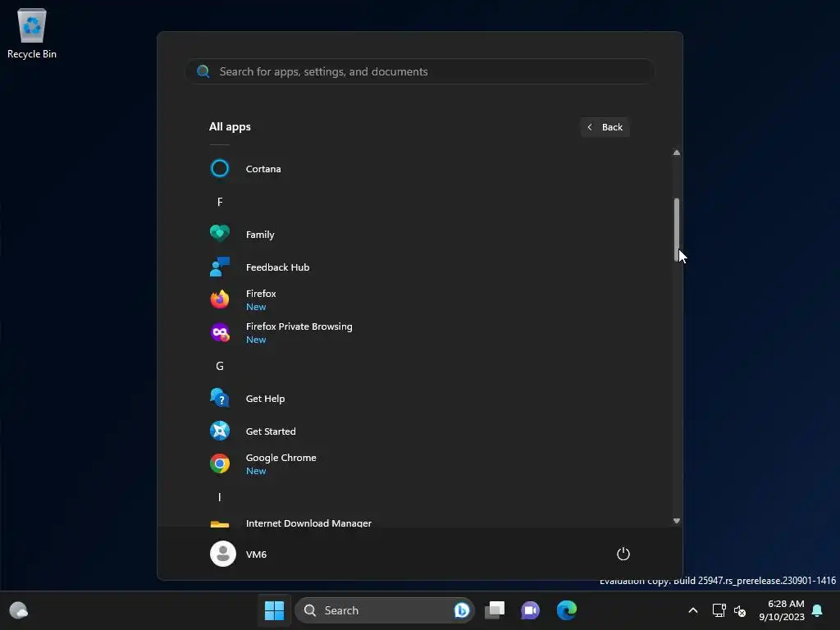Click the app list scrollbar thumb

(677, 230)
